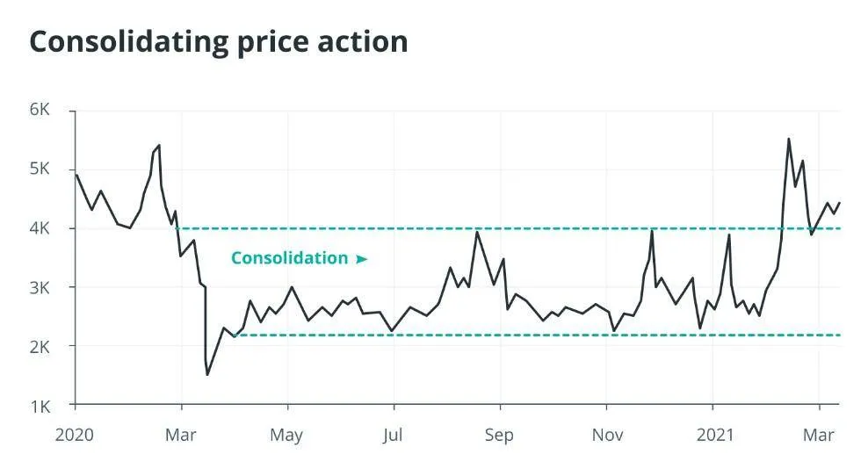
Task: Click the 4K y-axis label
Action: click(40, 228)
